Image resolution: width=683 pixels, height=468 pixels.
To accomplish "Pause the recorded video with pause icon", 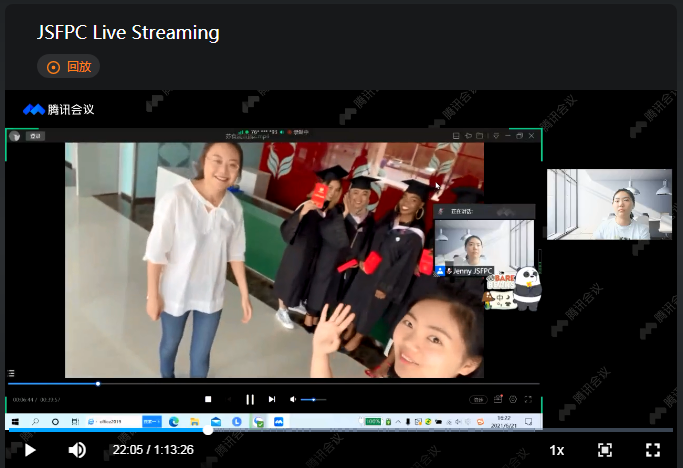I will click(x=250, y=399).
